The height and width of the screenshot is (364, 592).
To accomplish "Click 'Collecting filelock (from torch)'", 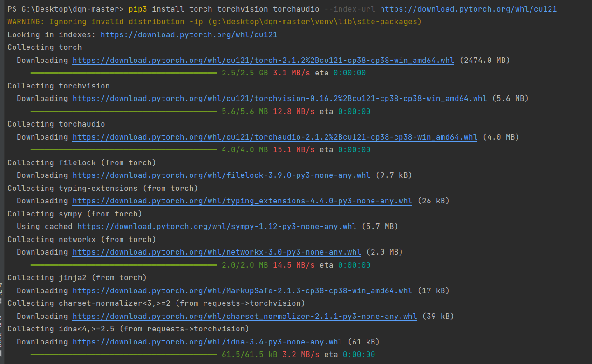I will coord(82,162).
